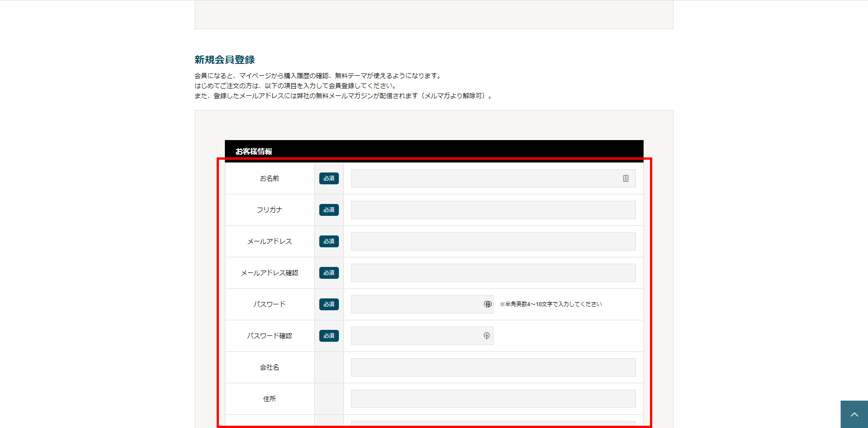
Task: Click the contact autofill icon in name field
Action: pyautogui.click(x=626, y=178)
